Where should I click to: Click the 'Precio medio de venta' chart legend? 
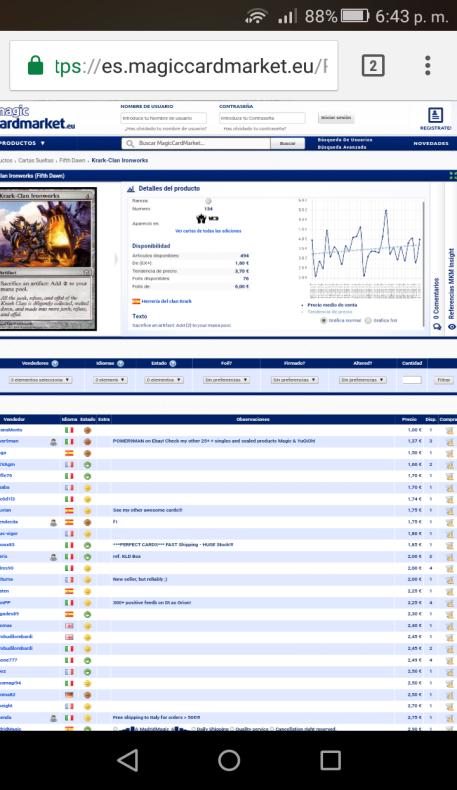point(332,305)
